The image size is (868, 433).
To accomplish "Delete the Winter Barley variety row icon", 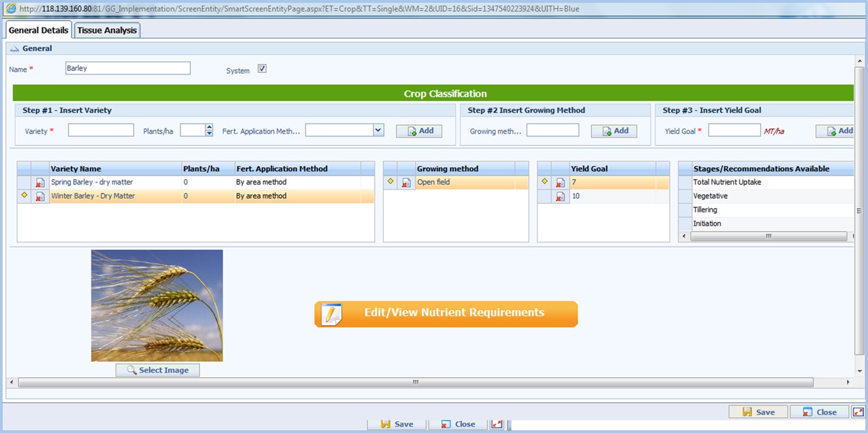I will pyautogui.click(x=40, y=196).
